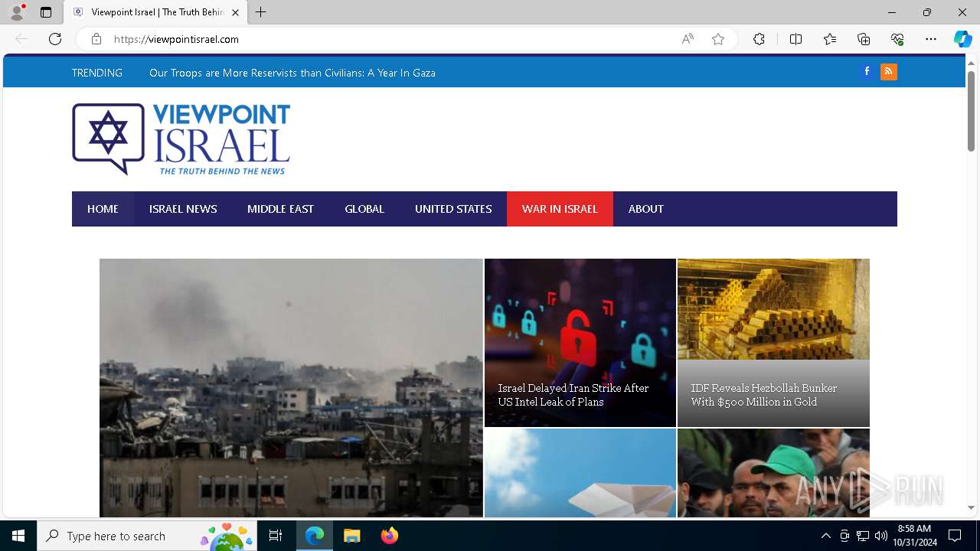
Task: Read IDF Reveals Hezbollah Bunker article
Action: [763, 395]
